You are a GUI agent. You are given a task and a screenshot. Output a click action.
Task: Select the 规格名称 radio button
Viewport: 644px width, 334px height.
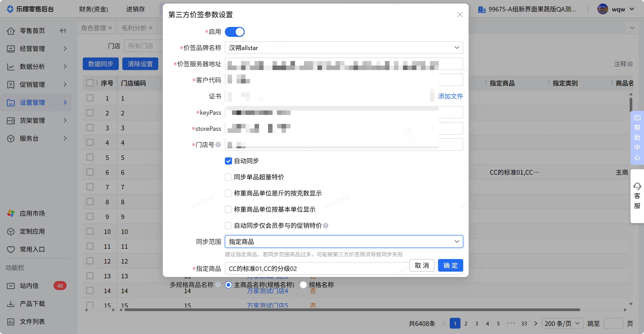tap(303, 285)
